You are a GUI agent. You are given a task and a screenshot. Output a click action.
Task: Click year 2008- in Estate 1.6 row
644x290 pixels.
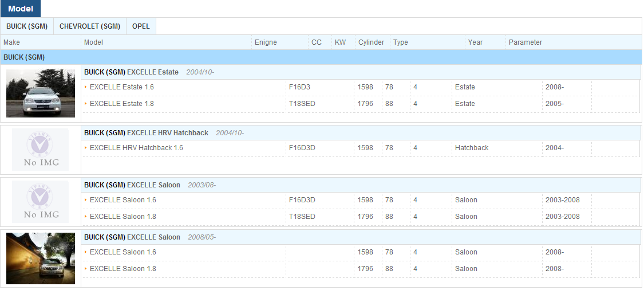(x=555, y=87)
